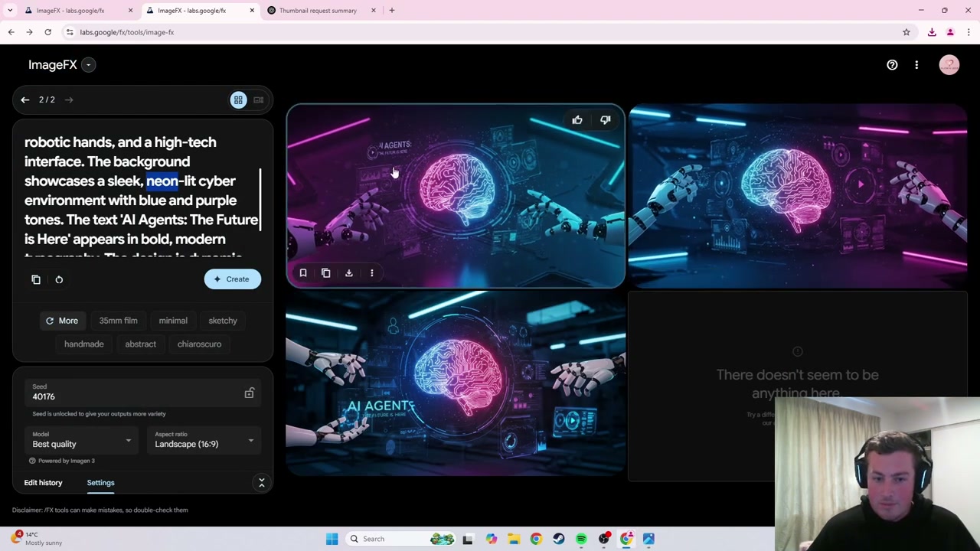The height and width of the screenshot is (551, 980).
Task: Add the abstract style chip
Action: (140, 344)
